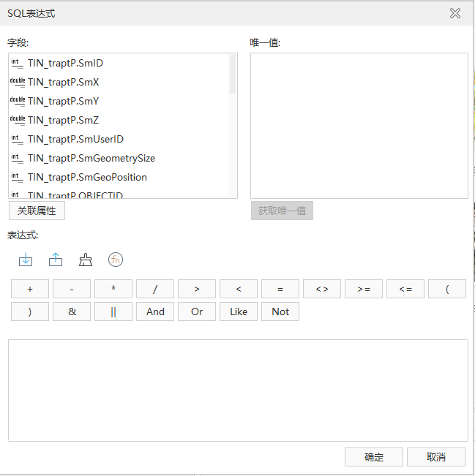475x476 pixels.
Task: Click the import expression icon
Action: (x=26, y=260)
